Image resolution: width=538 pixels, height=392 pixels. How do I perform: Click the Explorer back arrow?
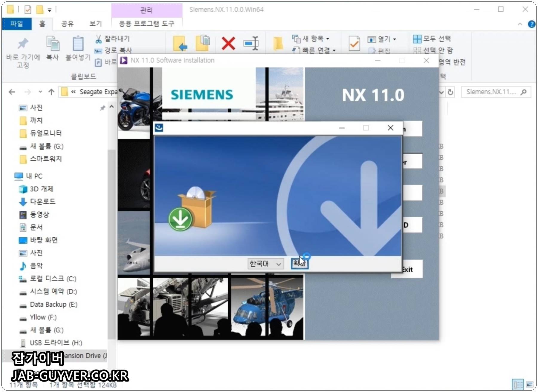[x=12, y=92]
